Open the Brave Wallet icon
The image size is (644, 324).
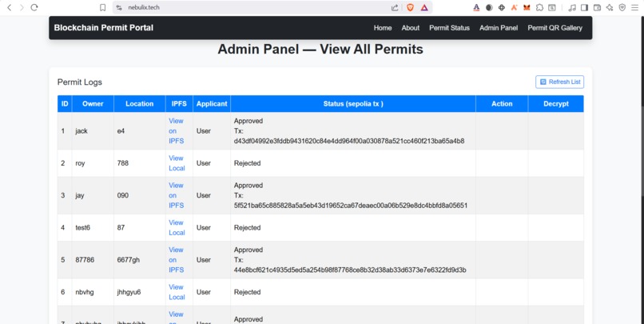597,7
